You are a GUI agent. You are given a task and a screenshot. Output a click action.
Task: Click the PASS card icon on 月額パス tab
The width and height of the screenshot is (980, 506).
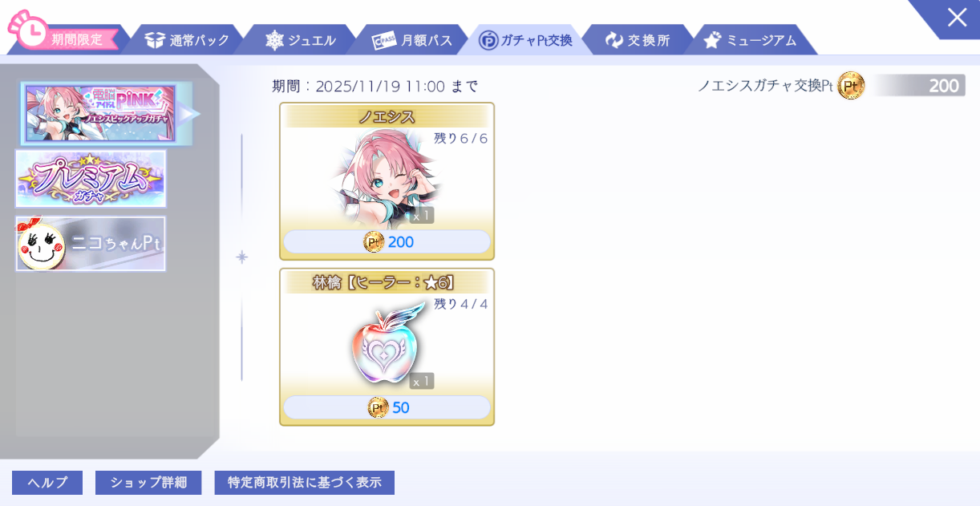(x=383, y=40)
